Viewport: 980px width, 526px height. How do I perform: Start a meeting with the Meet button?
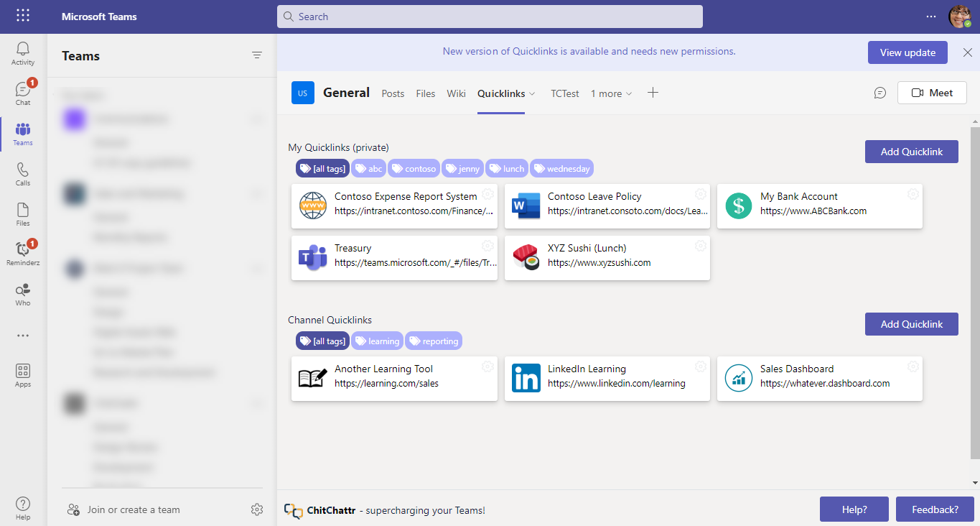[x=932, y=93]
